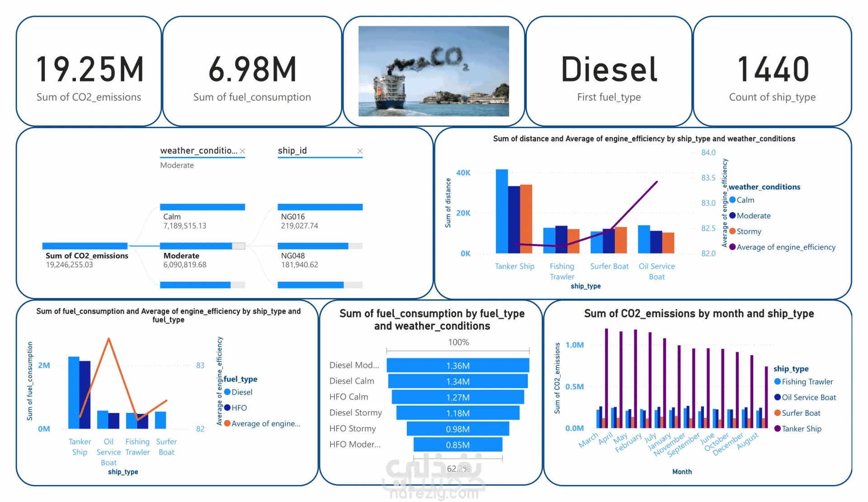Click the Stormy legend marker
The height and width of the screenshot is (502, 868).
[x=732, y=231]
